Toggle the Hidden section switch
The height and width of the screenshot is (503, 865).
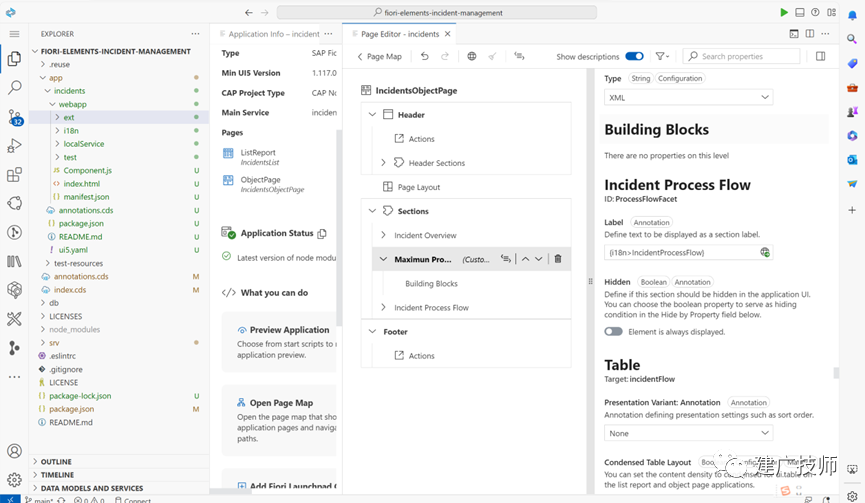[x=613, y=331]
